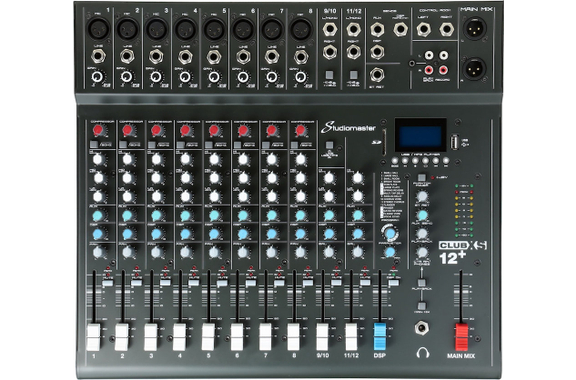Click the channel 7 fader
The width and height of the screenshot is (576, 380).
[x=266, y=336]
